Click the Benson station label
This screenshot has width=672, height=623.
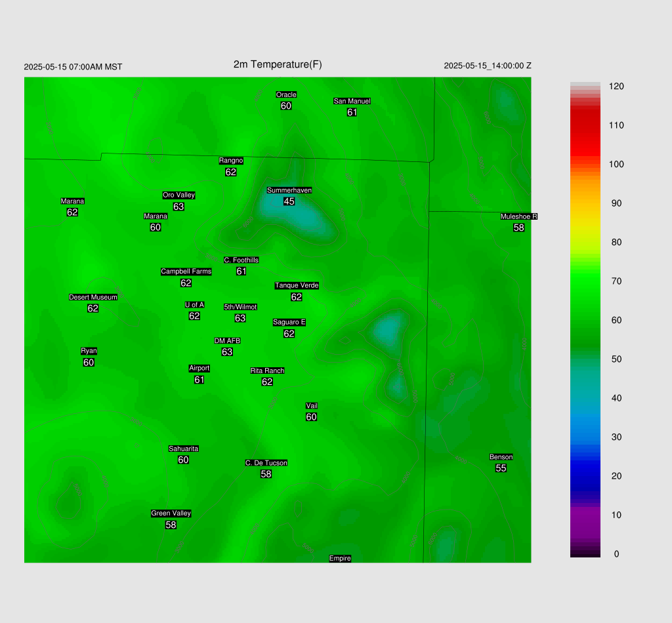coord(501,457)
